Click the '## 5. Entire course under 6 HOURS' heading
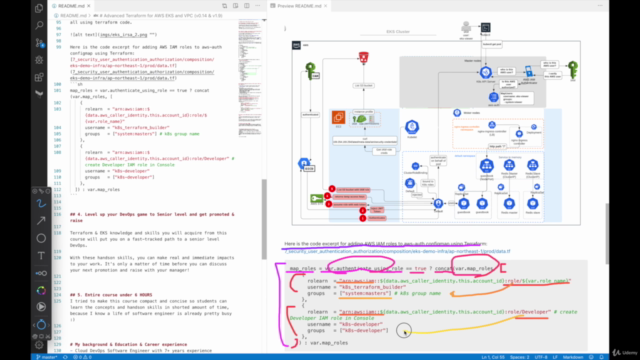This screenshot has width=640, height=360. pyautogui.click(x=111, y=295)
